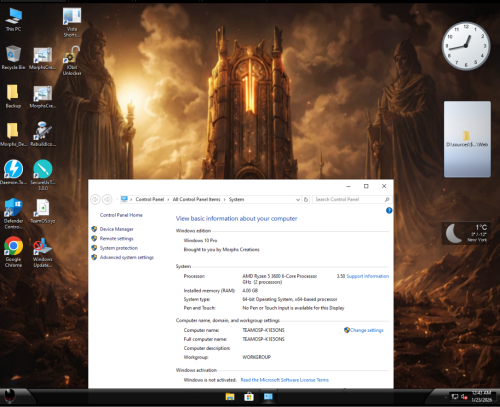The image size is (500, 407).
Task: Click the Change settings link
Action: coord(366,330)
